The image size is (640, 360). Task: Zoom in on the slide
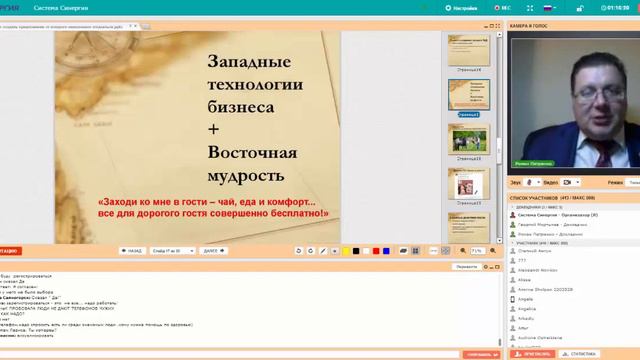(493, 251)
